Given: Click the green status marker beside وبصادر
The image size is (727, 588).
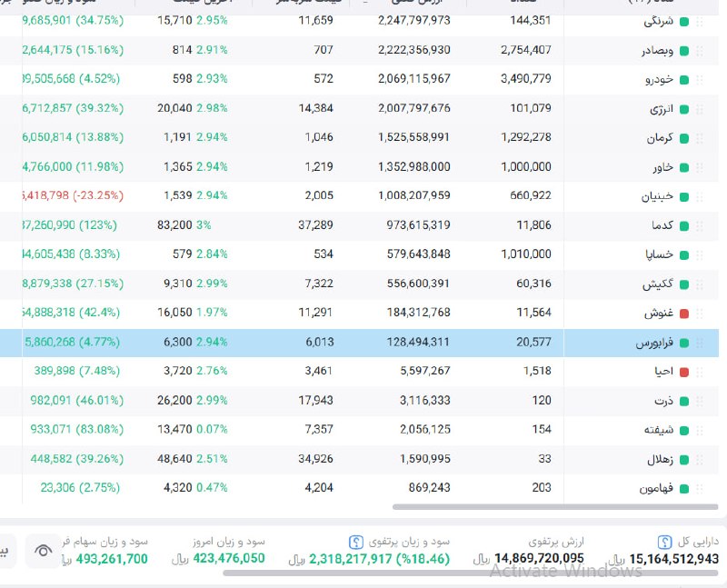Looking at the screenshot, I should pyautogui.click(x=684, y=51).
